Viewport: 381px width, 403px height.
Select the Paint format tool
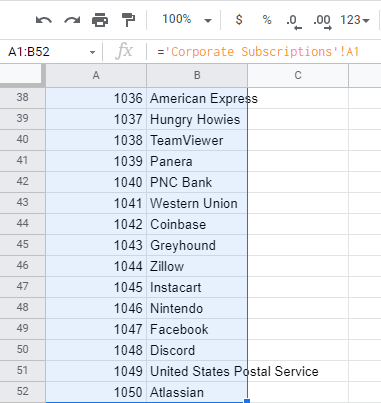tap(128, 20)
